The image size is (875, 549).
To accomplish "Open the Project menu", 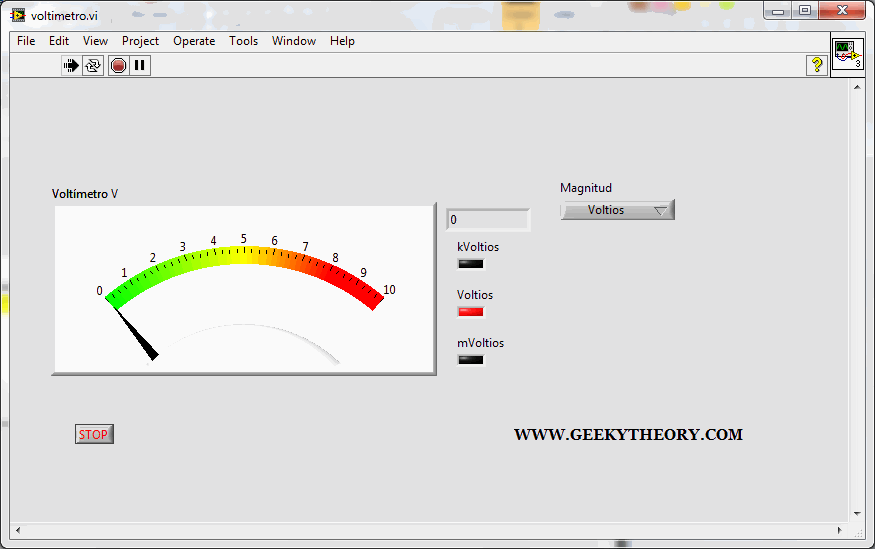I will click(140, 41).
